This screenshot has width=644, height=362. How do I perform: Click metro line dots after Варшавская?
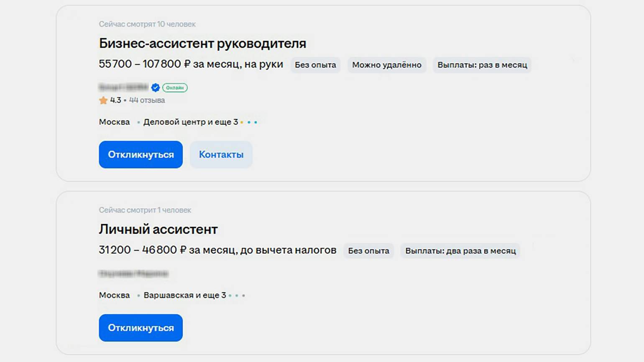(237, 296)
